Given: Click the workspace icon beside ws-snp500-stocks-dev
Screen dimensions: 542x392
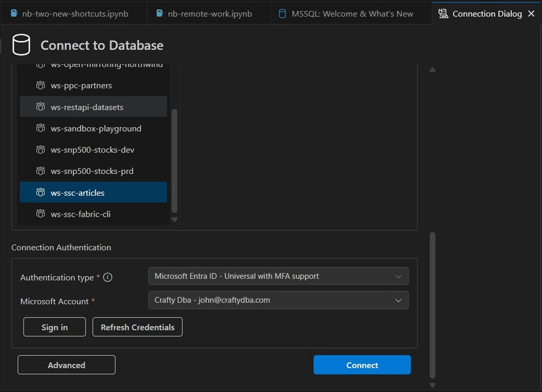Looking at the screenshot, I should tap(40, 150).
